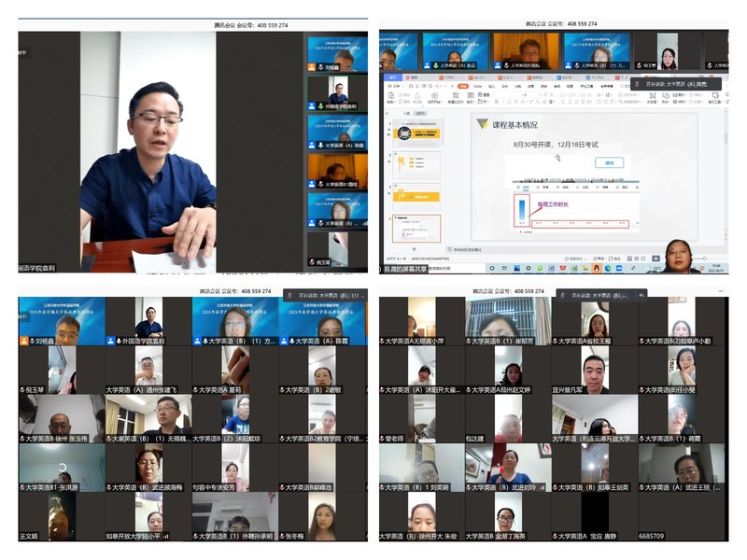Select the third yellow-banner slide thumbnail

[x=416, y=196]
